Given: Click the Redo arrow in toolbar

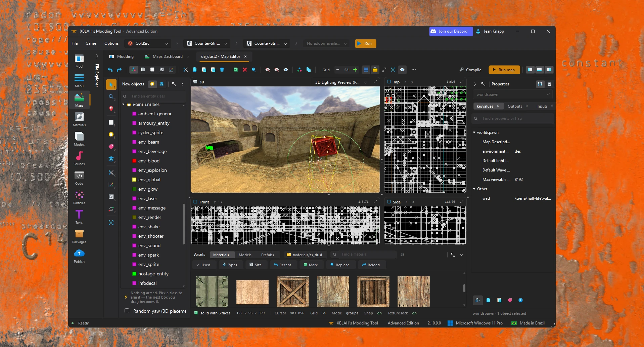Looking at the screenshot, I should tap(119, 70).
